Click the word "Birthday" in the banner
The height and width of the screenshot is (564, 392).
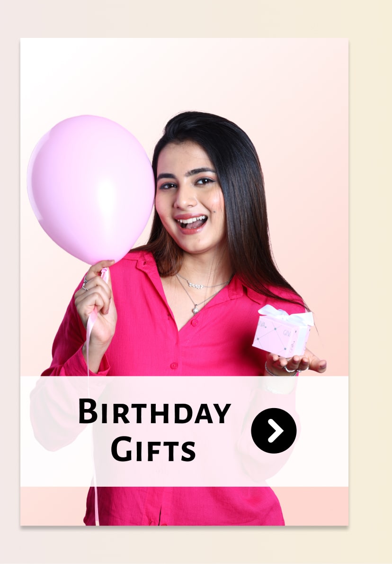click(x=154, y=411)
